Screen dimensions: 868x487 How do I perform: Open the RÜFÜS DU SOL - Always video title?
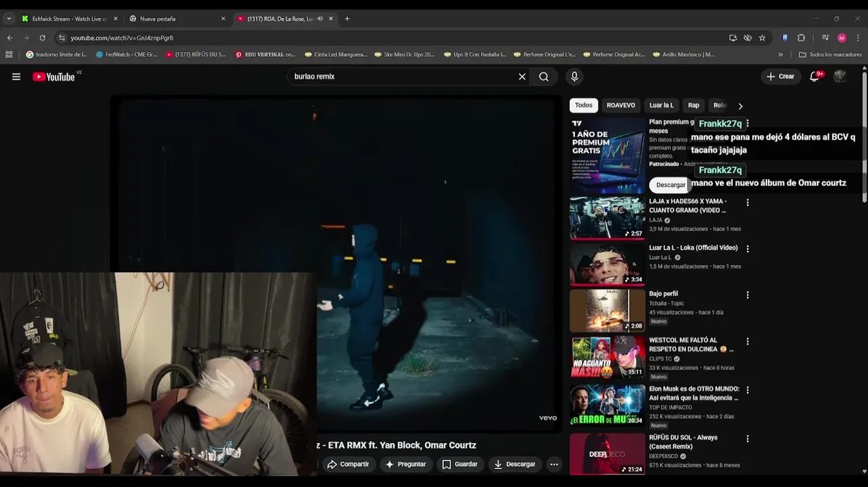click(683, 442)
